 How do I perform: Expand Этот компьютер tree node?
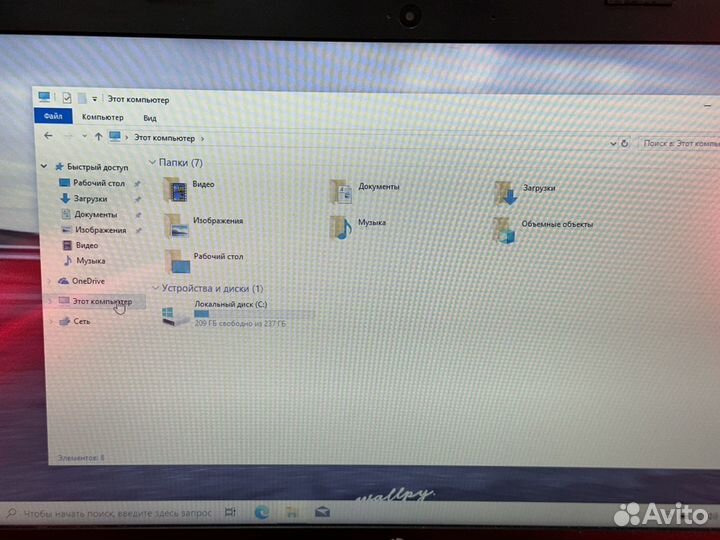point(50,301)
